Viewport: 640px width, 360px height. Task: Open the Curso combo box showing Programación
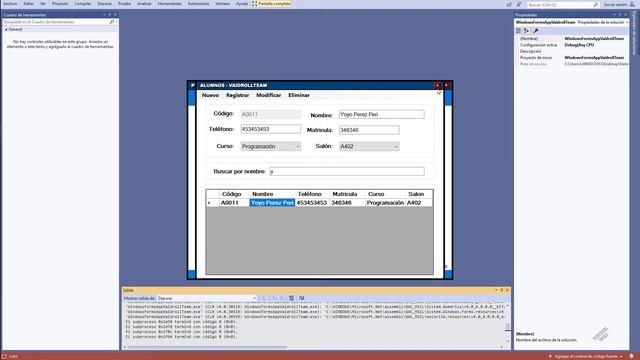[x=271, y=146]
